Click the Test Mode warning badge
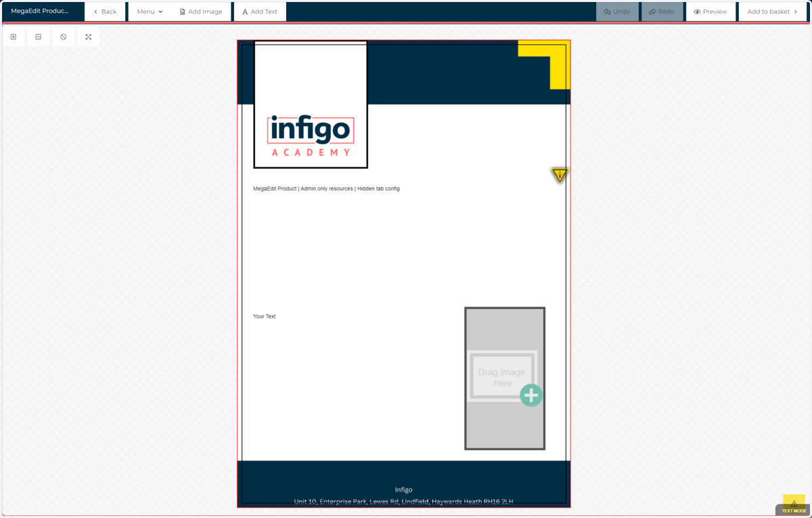 794,506
